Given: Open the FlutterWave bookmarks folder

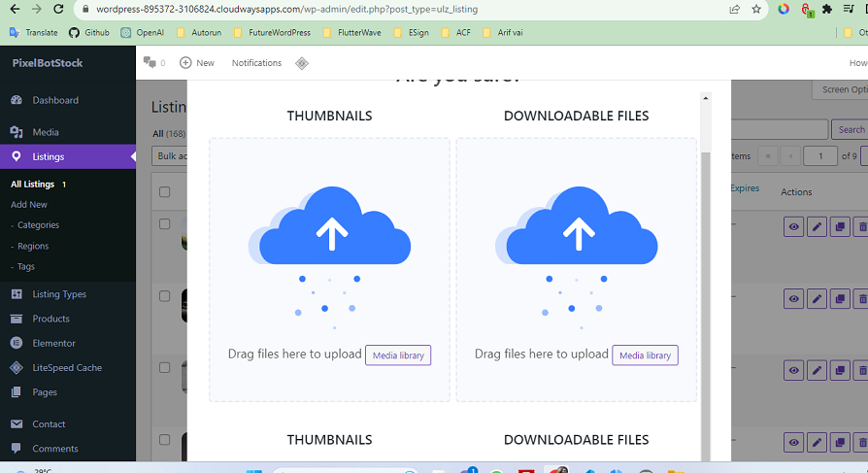Looking at the screenshot, I should (x=352, y=33).
